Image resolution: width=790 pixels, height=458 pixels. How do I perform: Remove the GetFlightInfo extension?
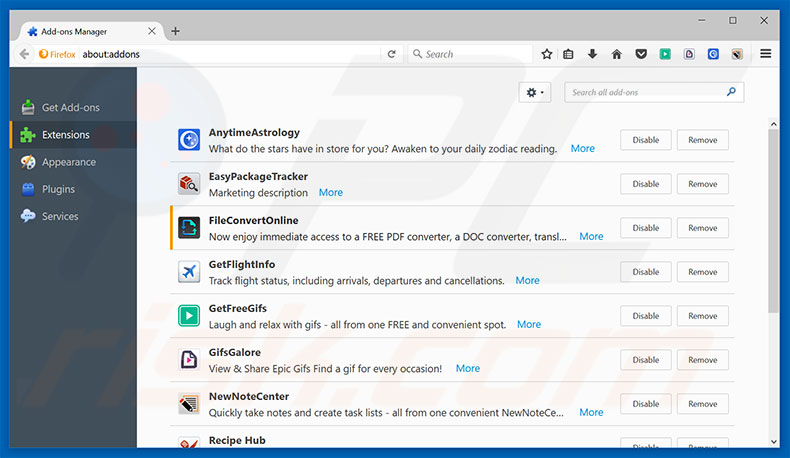(702, 272)
